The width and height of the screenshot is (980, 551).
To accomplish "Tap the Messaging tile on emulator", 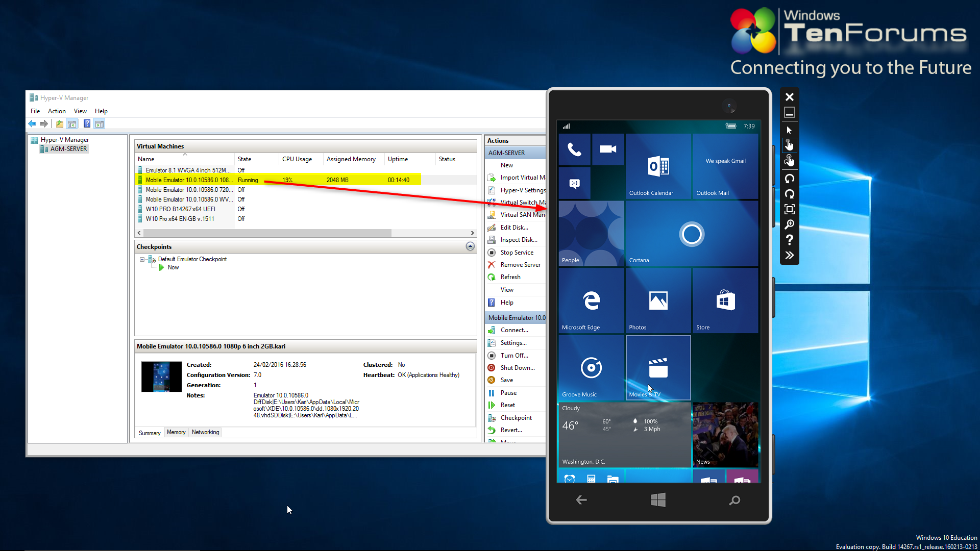I will (574, 183).
